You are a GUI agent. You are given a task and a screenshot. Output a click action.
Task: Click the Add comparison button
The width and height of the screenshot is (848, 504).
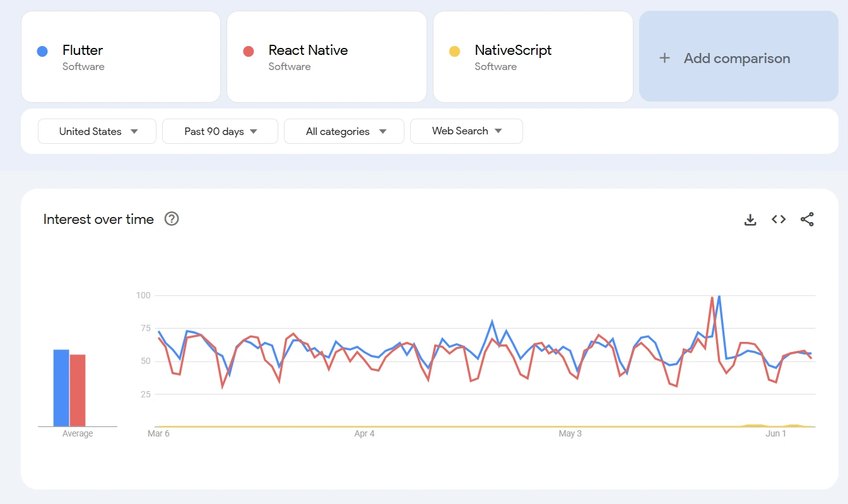point(739,56)
